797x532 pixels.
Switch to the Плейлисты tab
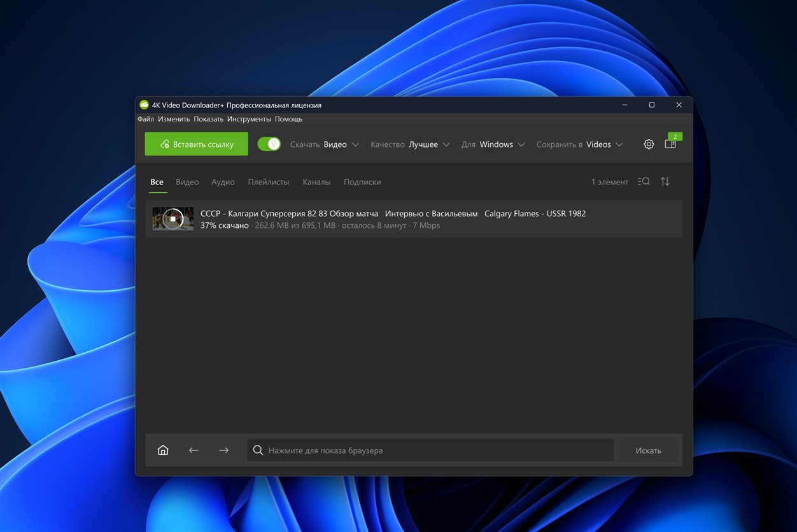[x=269, y=182]
